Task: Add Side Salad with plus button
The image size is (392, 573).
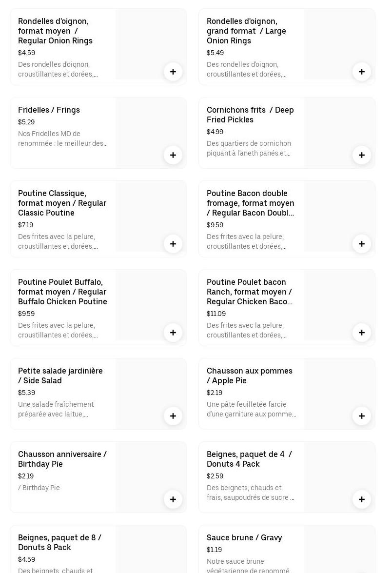Action: point(173,416)
